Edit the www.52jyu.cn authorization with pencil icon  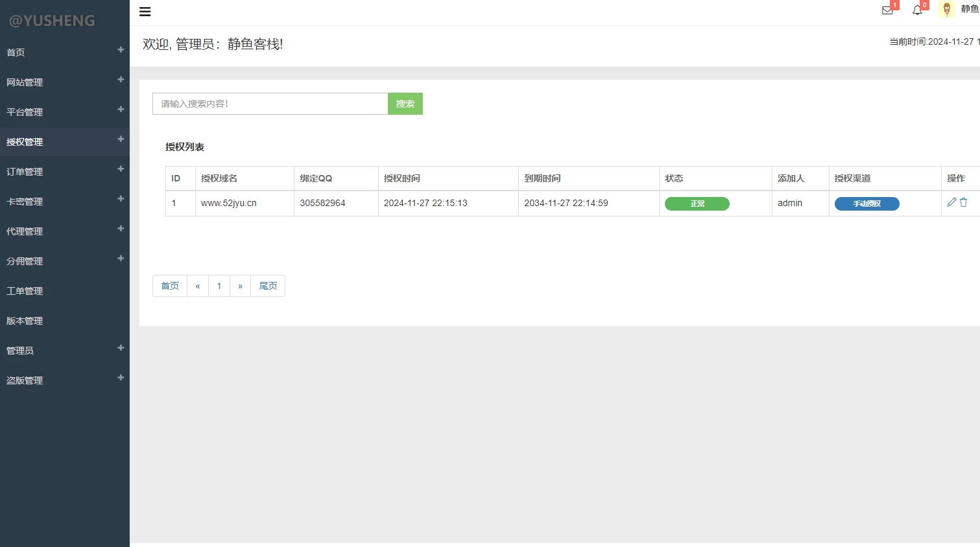point(951,202)
